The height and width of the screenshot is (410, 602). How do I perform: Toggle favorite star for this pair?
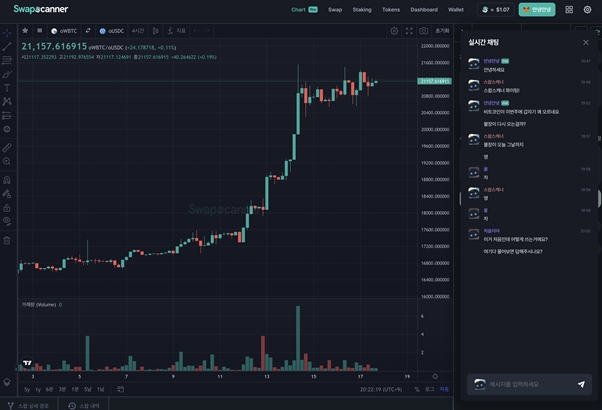point(25,31)
